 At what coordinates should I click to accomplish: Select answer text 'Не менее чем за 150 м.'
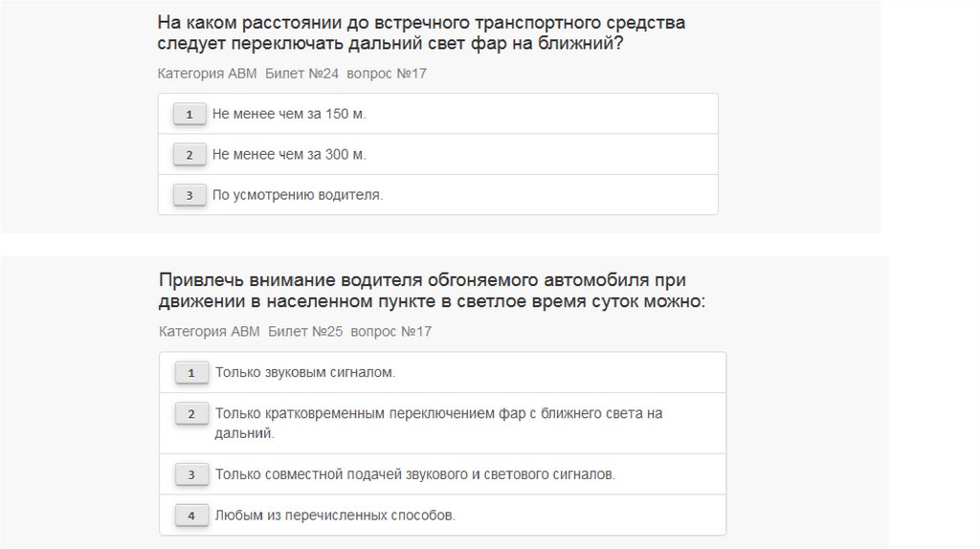[x=289, y=115]
